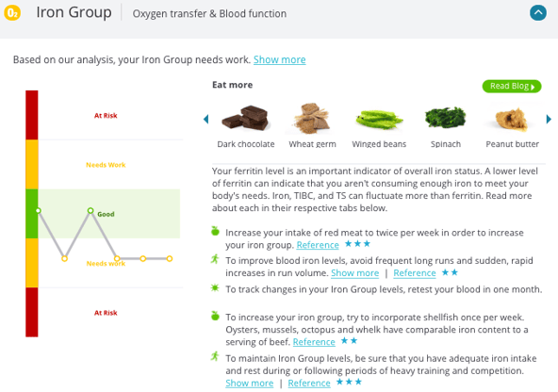The image size is (558, 392).
Task: Select the Wheat germ food image
Action: (x=312, y=119)
